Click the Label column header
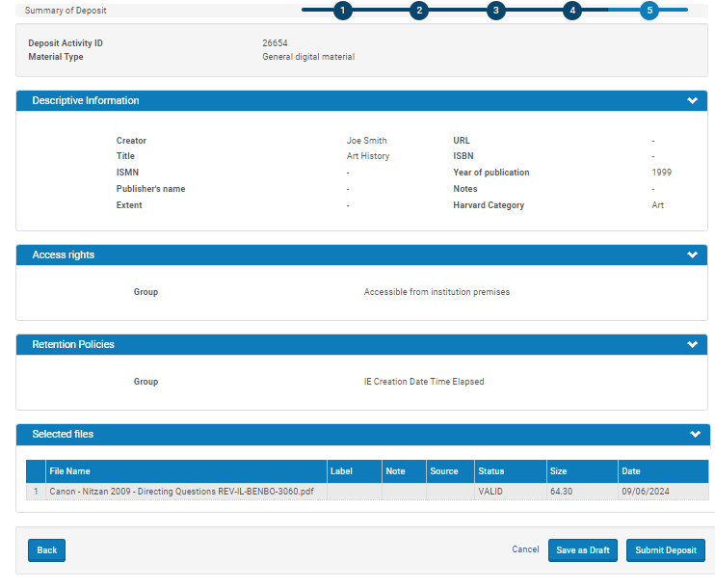Viewport: 715px width, 588px height. tap(342, 471)
